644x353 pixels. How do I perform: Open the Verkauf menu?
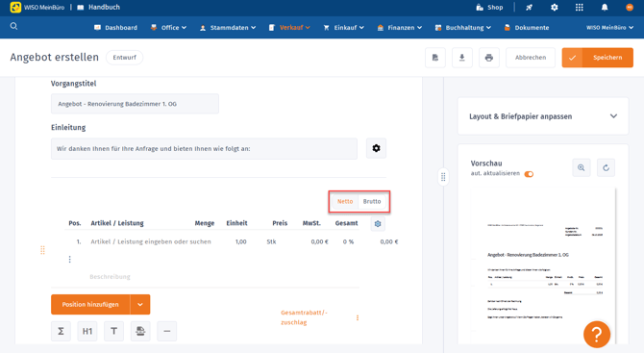pyautogui.click(x=289, y=28)
